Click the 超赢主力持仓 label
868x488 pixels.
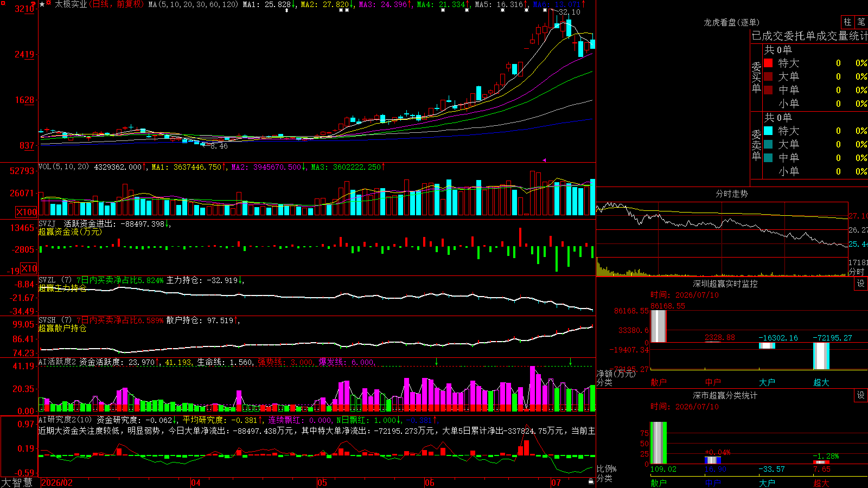(62, 288)
